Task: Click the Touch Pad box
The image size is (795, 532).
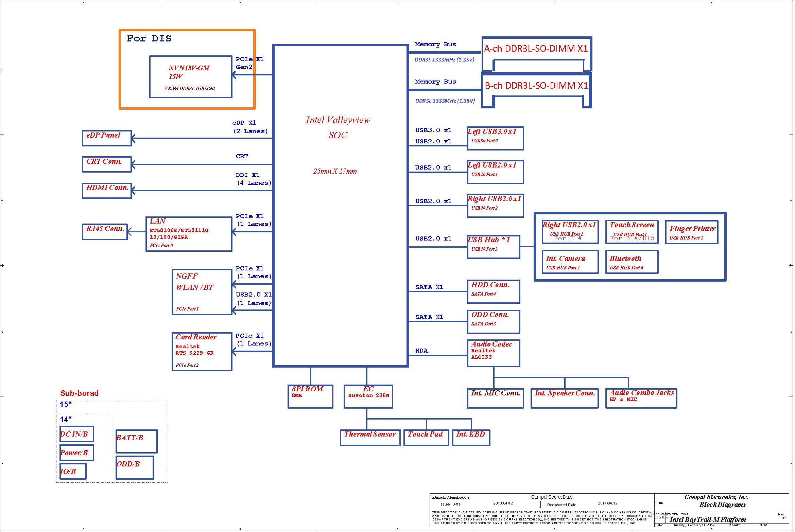Action: [x=427, y=438]
